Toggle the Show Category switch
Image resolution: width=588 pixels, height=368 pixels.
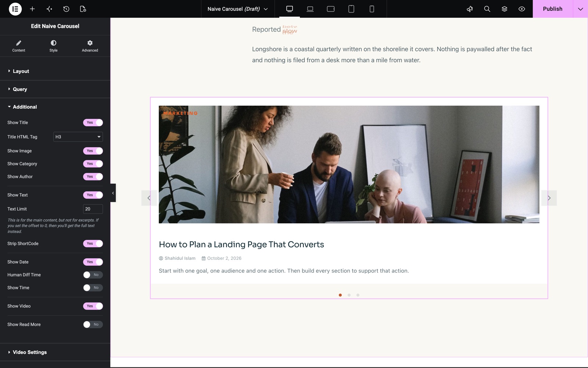point(93,164)
